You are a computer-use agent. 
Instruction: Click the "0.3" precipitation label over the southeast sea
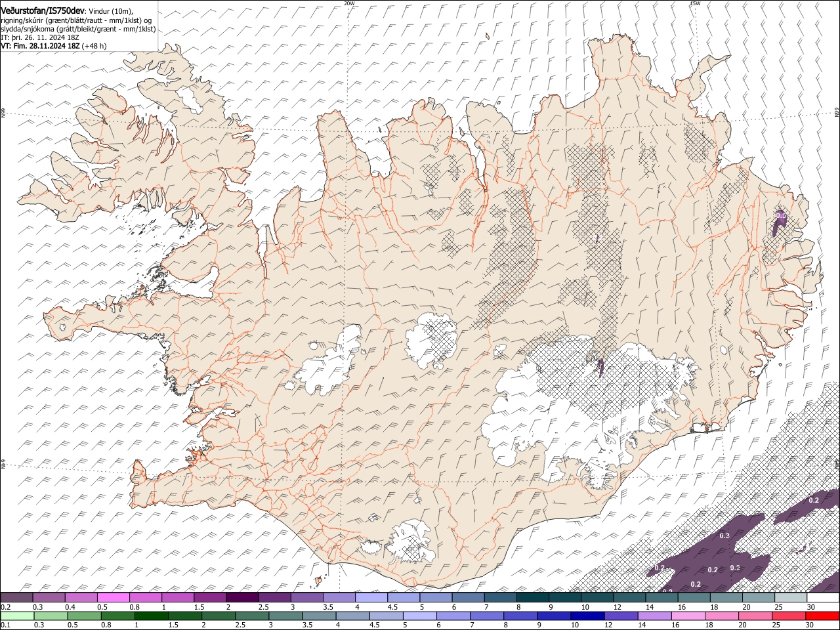tap(724, 536)
